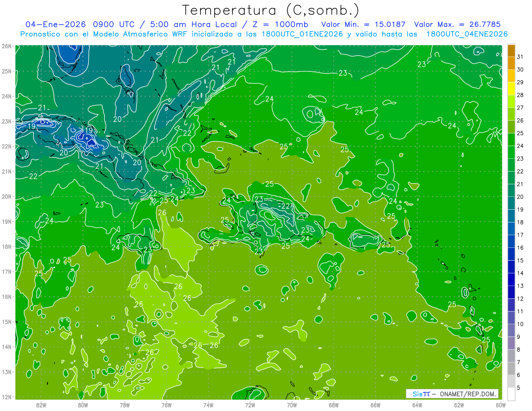Click the 12N latitude axis label

(x=7, y=397)
